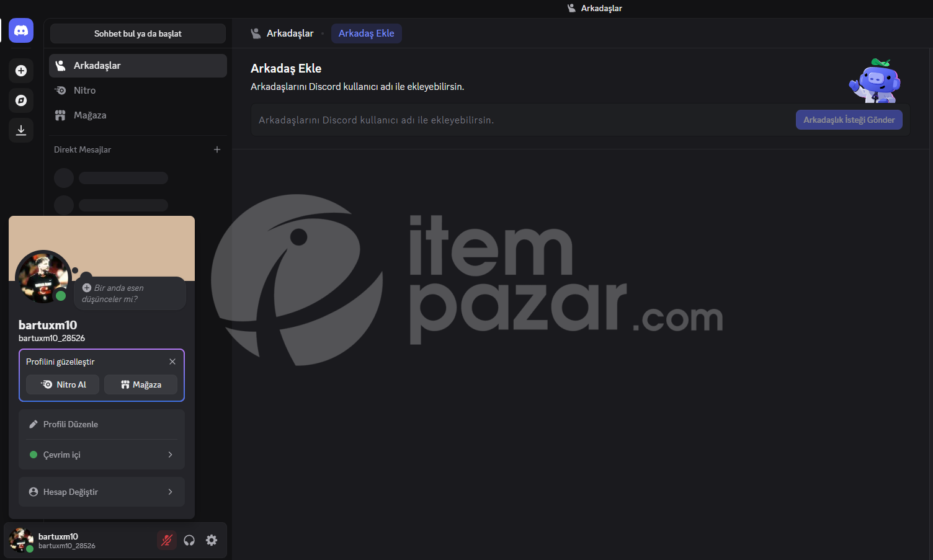Open Profili Düzenle
Screen dimensions: 933x560
click(x=102, y=424)
